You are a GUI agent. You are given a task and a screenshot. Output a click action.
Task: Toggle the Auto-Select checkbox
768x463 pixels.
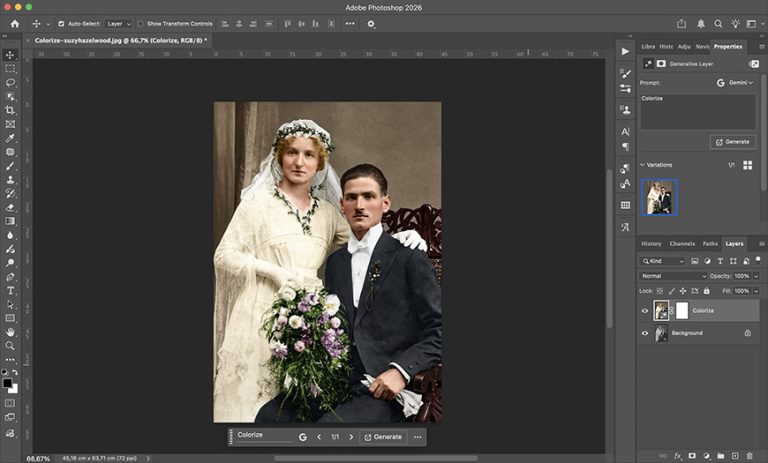tap(61, 24)
